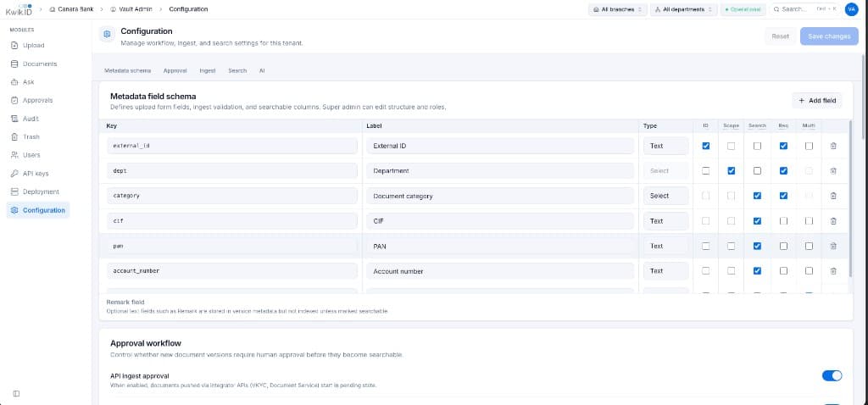Open Type dropdown for cif
Viewport: 868px width, 405px height.
666,221
